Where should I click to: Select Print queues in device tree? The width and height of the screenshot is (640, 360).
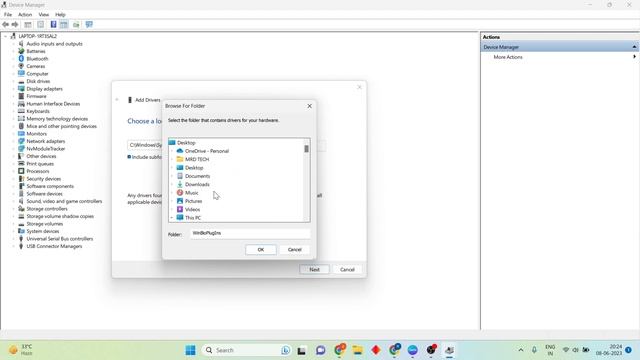40,164
